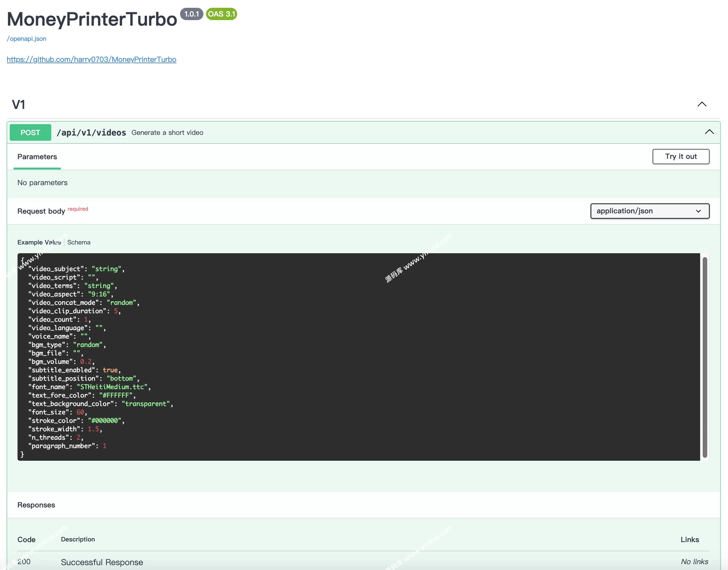Open the /openapi.json link

pyautogui.click(x=27, y=39)
